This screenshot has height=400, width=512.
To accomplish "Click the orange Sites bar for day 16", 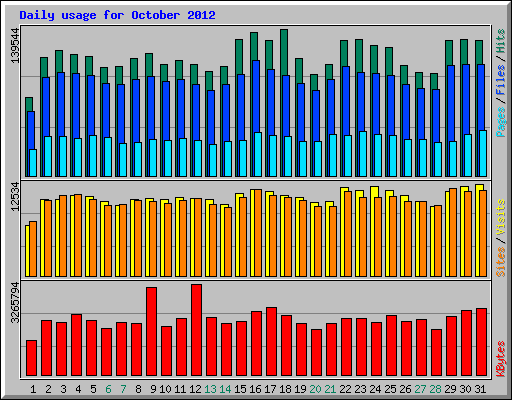I will 258,233.
